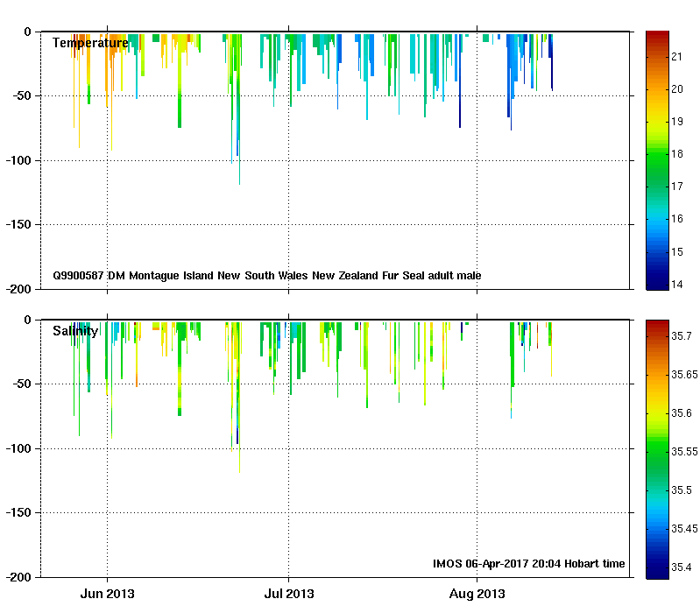Select the Jul 2013 x-axis label

pos(288,594)
